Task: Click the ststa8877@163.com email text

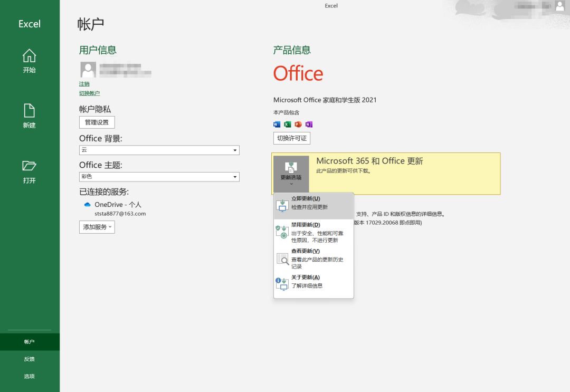Action: pos(120,214)
